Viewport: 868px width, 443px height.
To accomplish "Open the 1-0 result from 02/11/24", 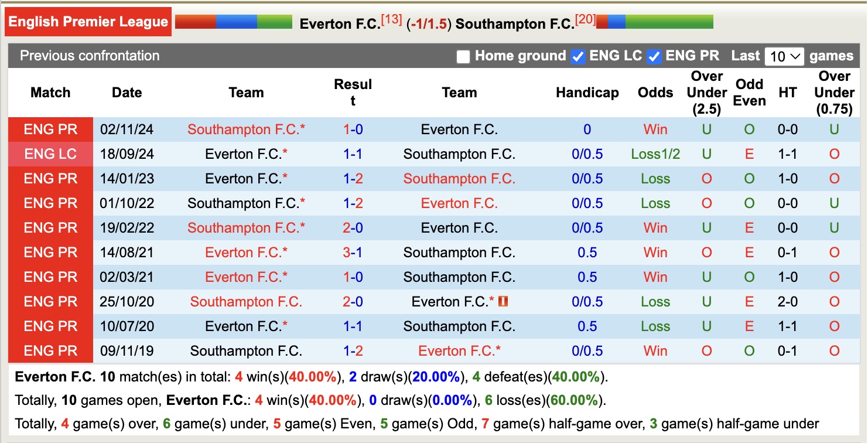I will click(x=353, y=129).
